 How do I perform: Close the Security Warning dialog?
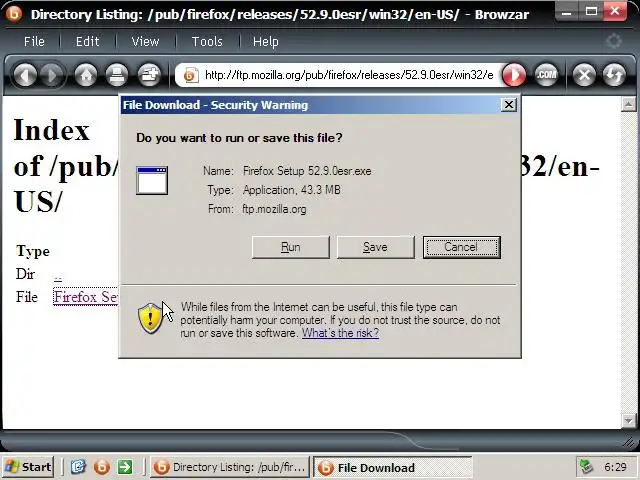[509, 105]
